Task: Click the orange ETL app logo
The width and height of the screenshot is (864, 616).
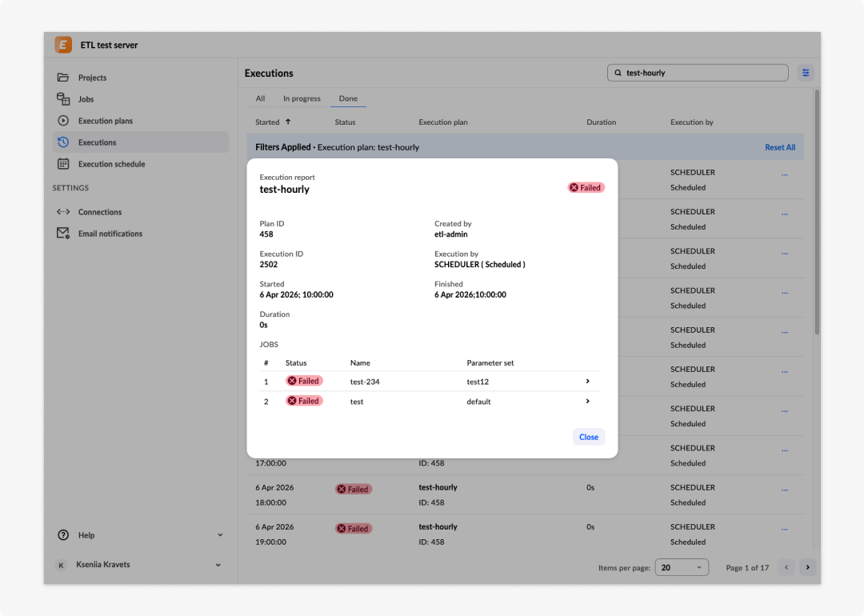Action: 63,45
